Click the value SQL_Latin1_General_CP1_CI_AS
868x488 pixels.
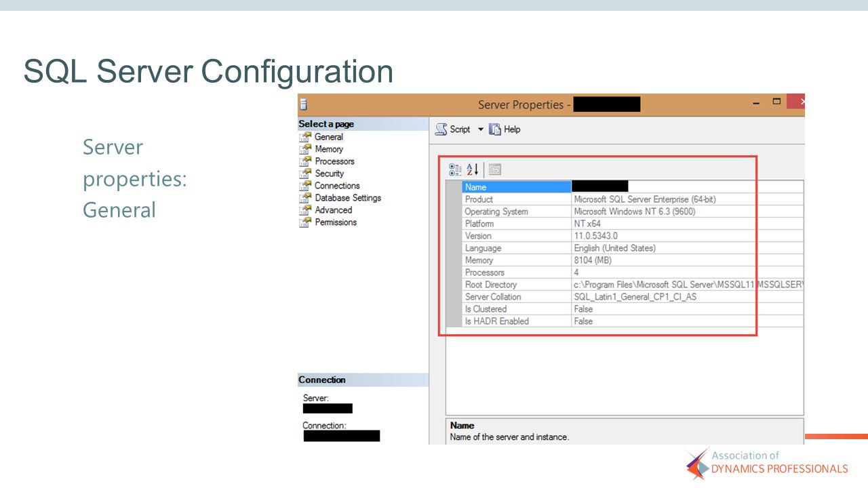pyautogui.click(x=635, y=297)
